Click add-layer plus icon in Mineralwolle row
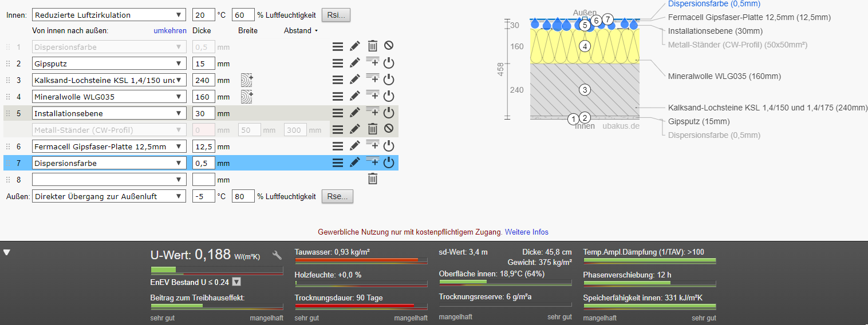The width and height of the screenshot is (868, 325). [x=372, y=96]
